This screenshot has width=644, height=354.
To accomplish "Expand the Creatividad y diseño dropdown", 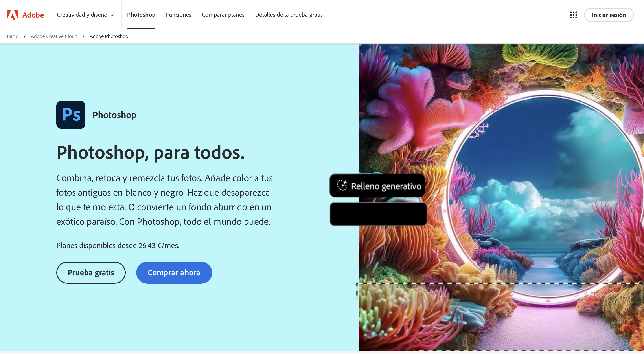I will [82, 15].
